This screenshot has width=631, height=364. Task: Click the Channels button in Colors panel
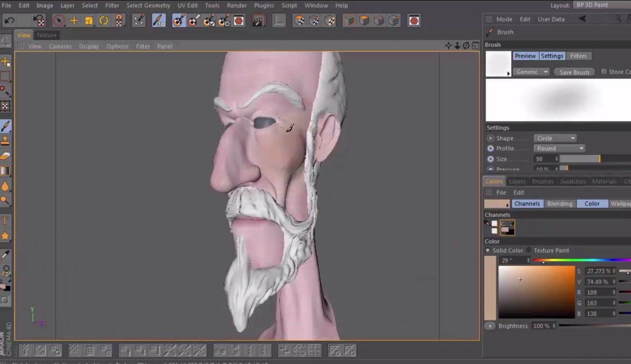coord(527,204)
